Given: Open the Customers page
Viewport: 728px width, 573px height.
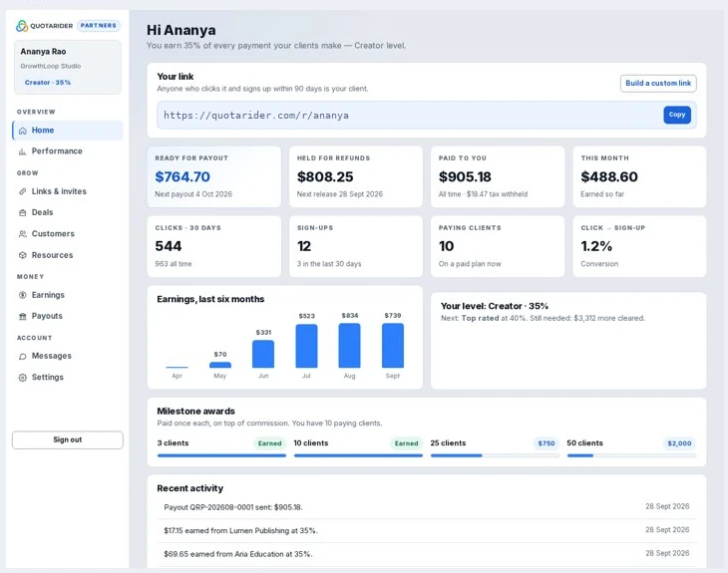Looking at the screenshot, I should coord(68,233).
